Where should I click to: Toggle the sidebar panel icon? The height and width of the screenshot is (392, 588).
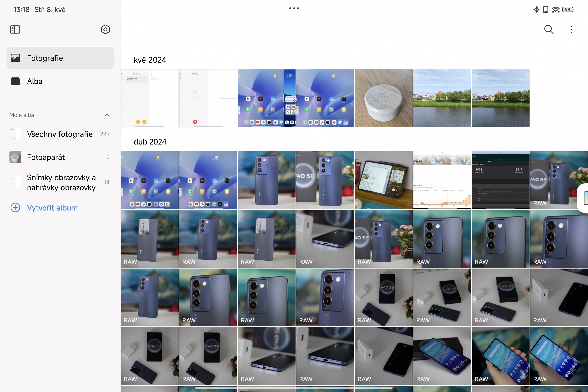[15, 30]
